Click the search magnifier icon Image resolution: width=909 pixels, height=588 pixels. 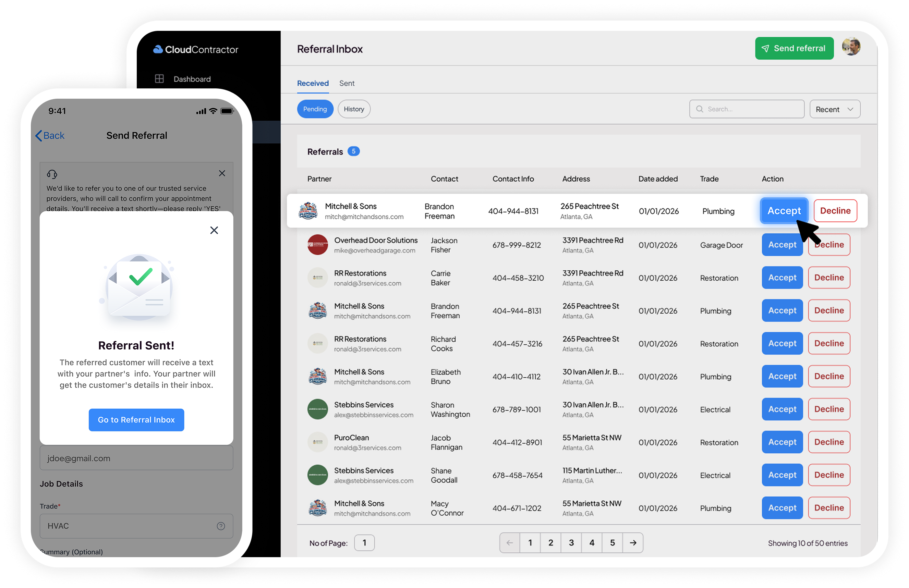(x=699, y=109)
